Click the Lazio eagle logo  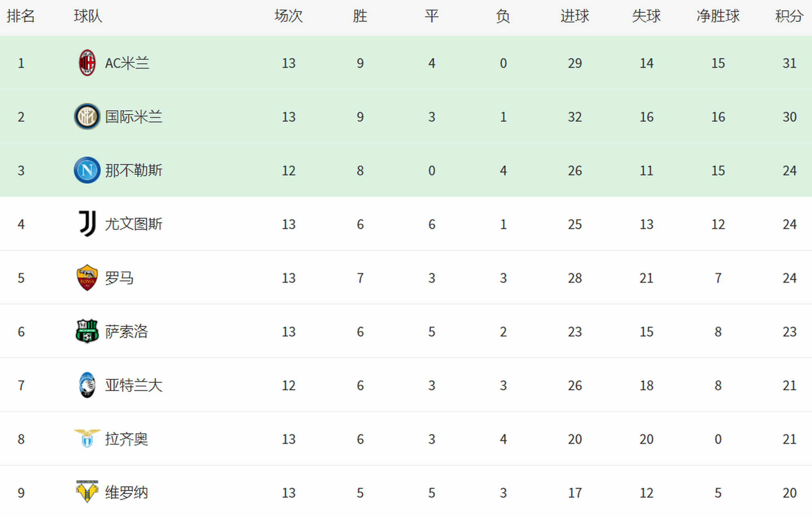tap(87, 439)
